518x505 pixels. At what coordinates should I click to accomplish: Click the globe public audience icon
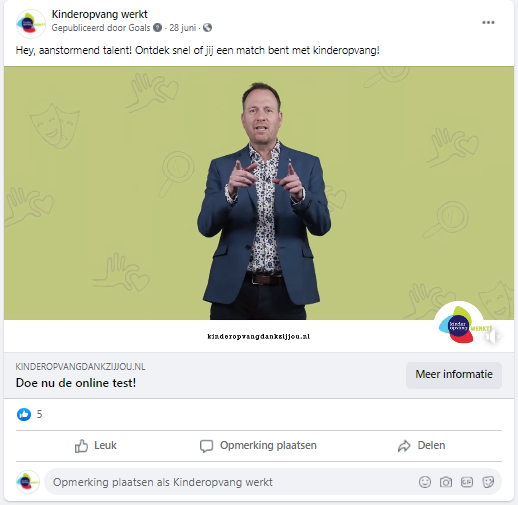(x=207, y=28)
